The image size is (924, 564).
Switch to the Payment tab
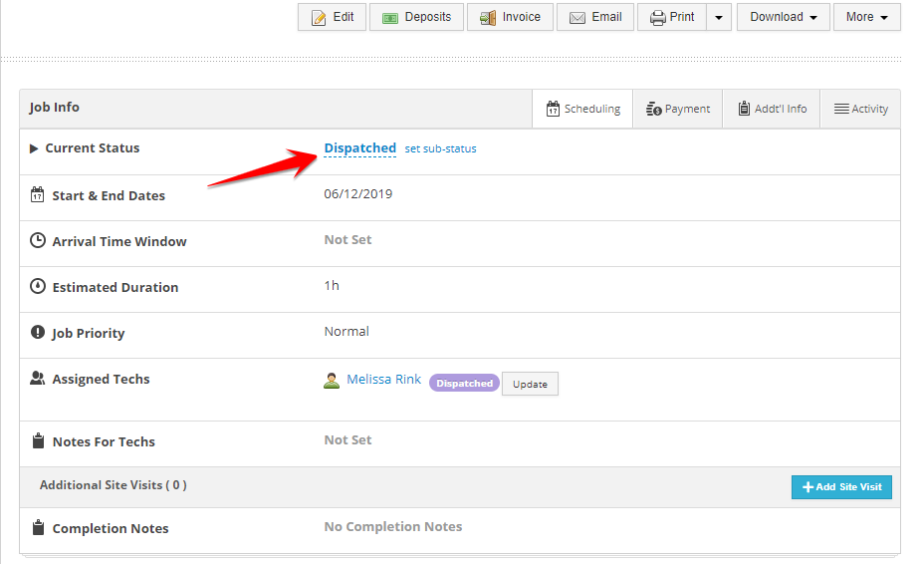pos(678,109)
